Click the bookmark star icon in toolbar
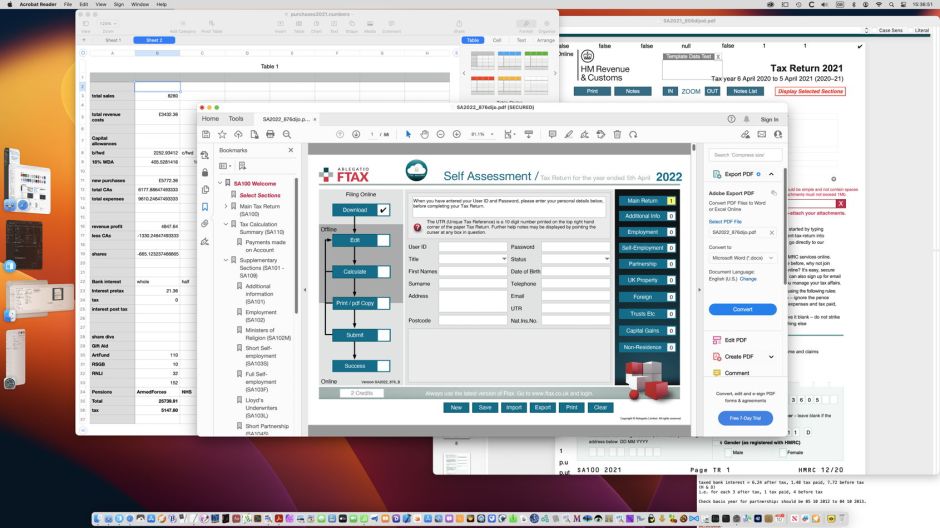The width and height of the screenshot is (940, 528). tap(222, 133)
